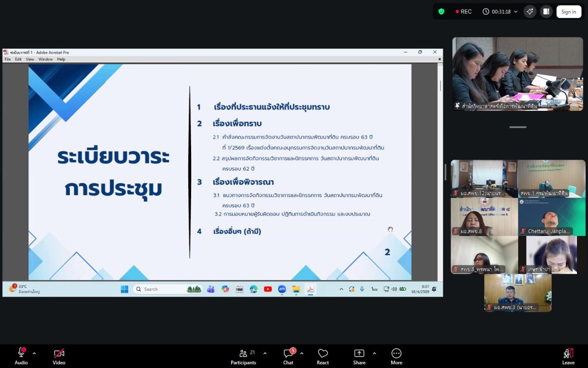Select participant ผอ.สพข.8 video tile
The height and width of the screenshot is (368, 588).
[x=484, y=217]
